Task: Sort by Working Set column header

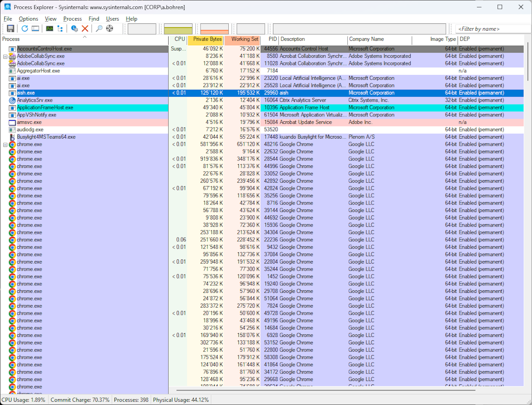Action: (x=242, y=39)
